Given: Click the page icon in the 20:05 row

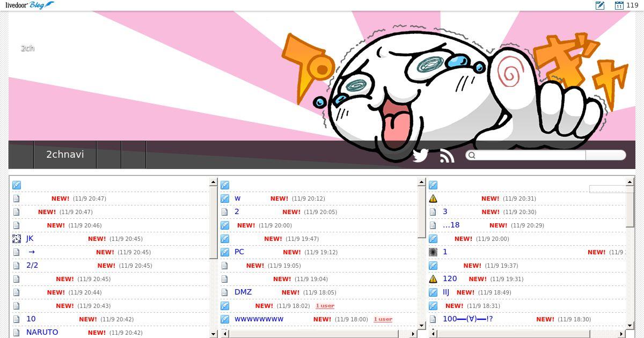Looking at the screenshot, I should click(224, 212).
